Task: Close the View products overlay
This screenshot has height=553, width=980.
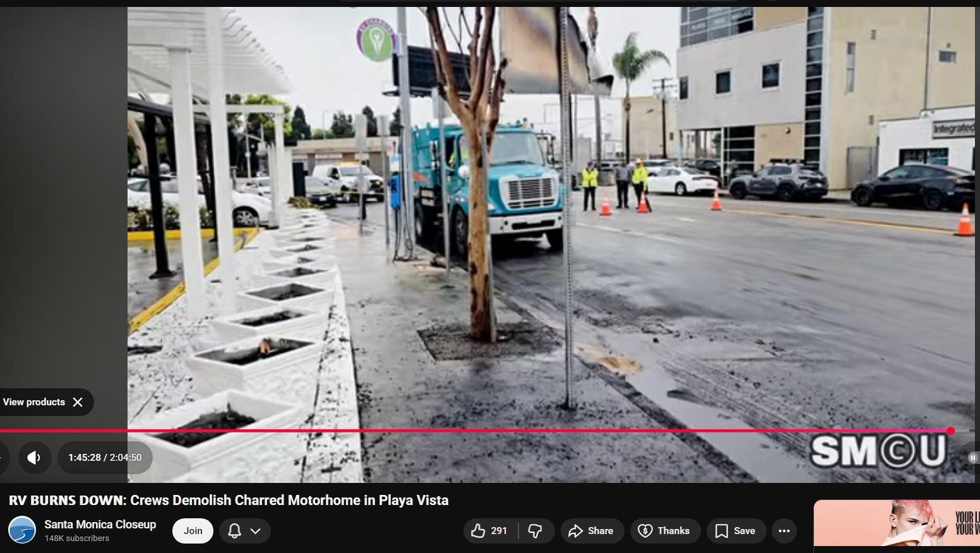Action: [x=78, y=402]
